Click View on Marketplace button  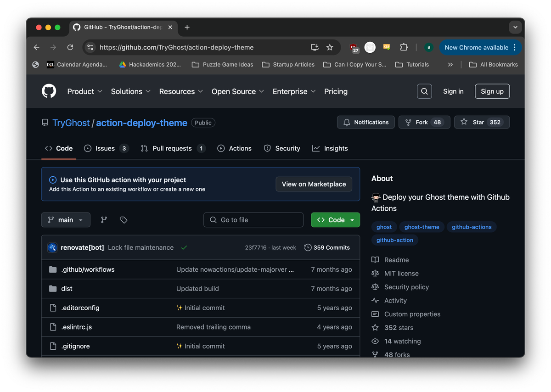tap(314, 184)
